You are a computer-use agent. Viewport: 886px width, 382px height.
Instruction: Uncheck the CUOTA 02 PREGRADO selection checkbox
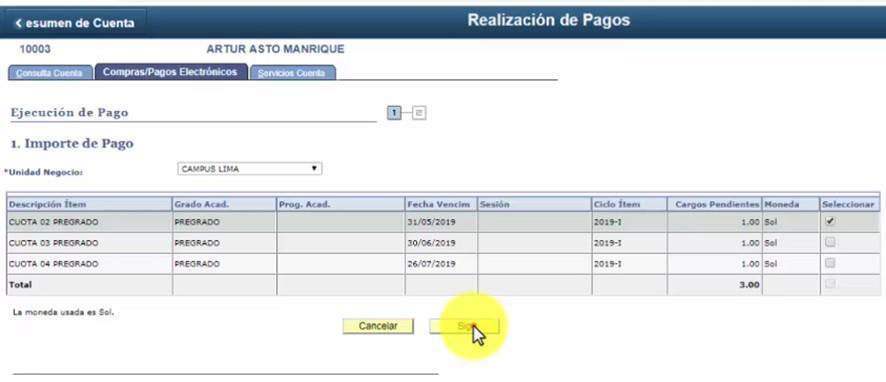829,222
